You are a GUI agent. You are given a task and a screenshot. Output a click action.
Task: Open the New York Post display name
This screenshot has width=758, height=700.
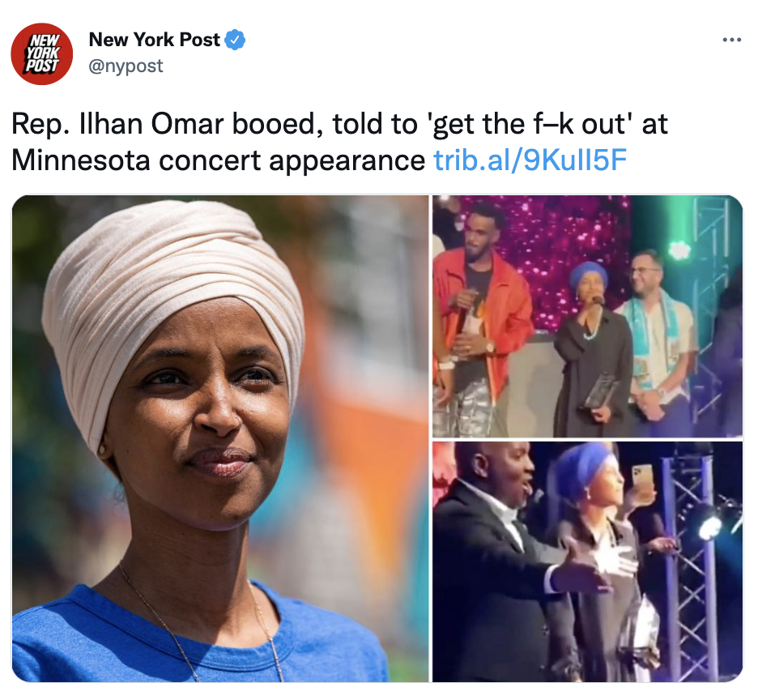click(x=154, y=40)
